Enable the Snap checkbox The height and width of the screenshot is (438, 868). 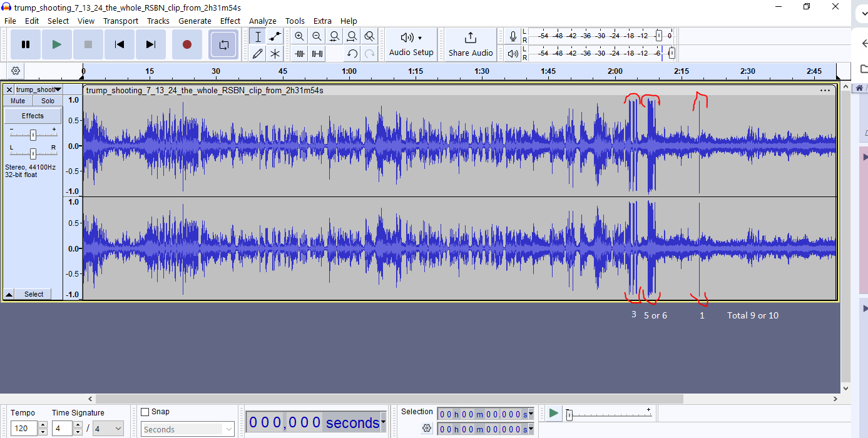(145, 412)
